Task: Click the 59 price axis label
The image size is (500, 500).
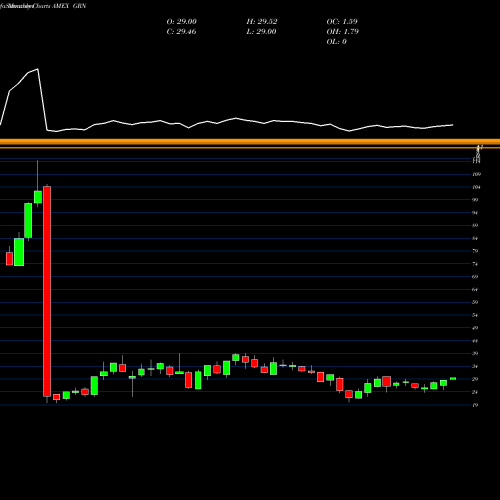Action: pos(475,302)
